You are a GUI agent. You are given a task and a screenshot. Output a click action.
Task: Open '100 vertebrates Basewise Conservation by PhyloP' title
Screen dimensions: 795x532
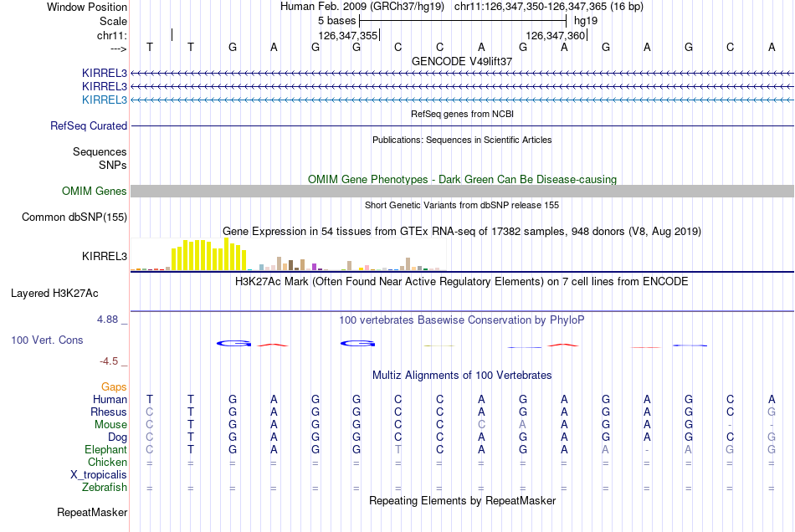[x=462, y=320]
